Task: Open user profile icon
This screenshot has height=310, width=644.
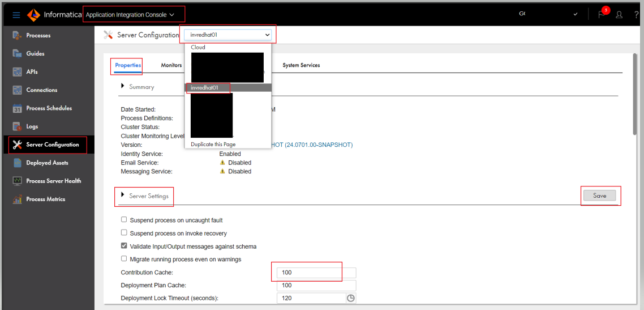Action: [619, 15]
